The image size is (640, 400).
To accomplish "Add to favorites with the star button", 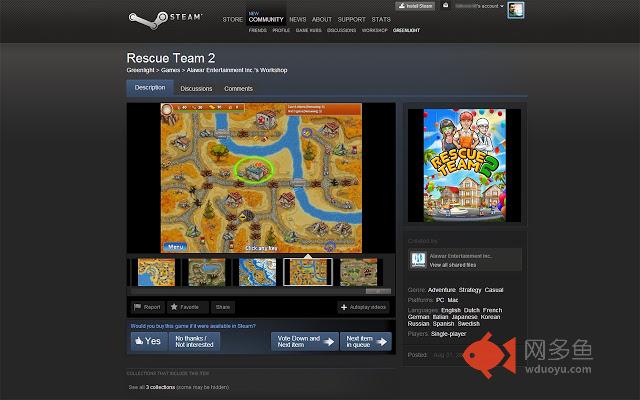I will pos(184,307).
